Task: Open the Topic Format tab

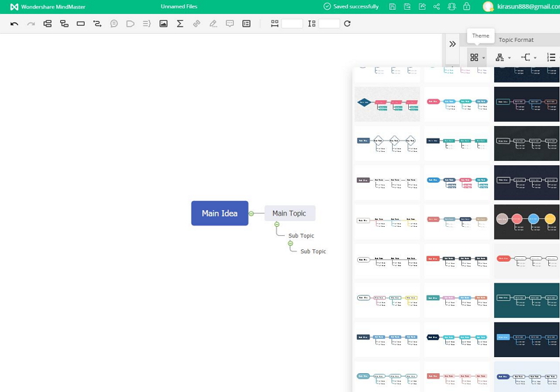Action: [516, 40]
